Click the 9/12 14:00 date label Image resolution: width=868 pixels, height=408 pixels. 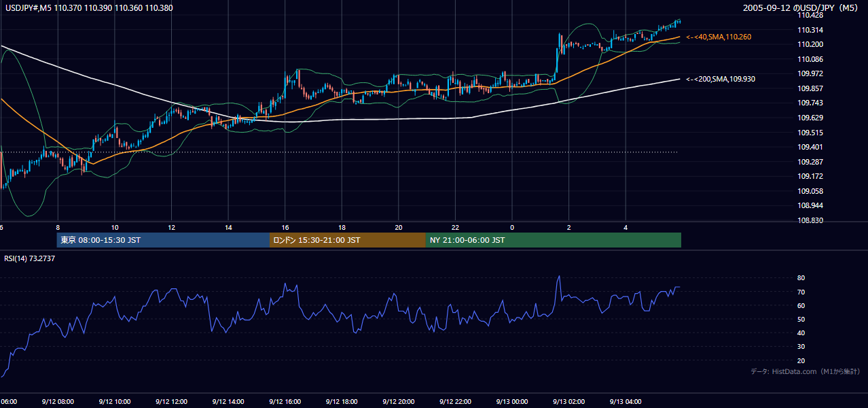(228, 402)
